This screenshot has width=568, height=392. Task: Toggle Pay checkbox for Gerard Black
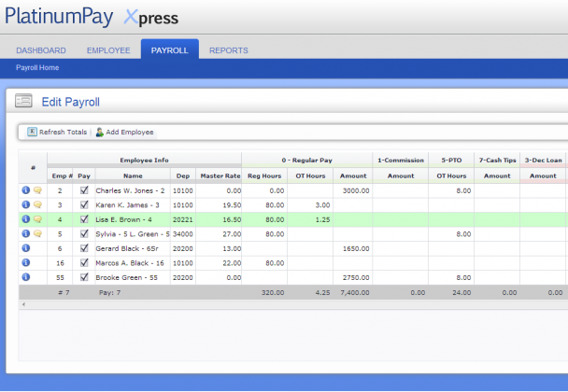84,248
